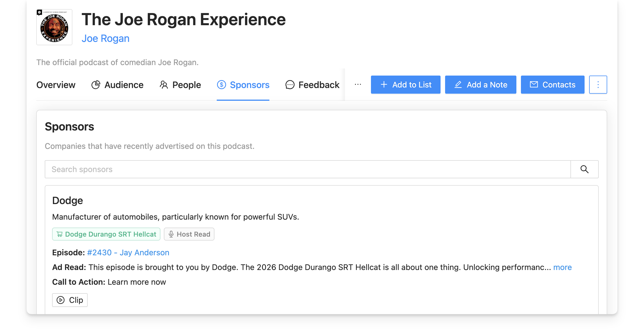Click the dollar sign Sponsors icon
The width and height of the screenshot is (644, 330).
221,85
